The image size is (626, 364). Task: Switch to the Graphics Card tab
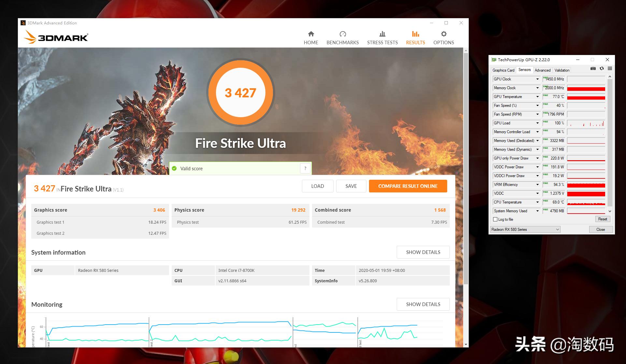[x=503, y=70]
